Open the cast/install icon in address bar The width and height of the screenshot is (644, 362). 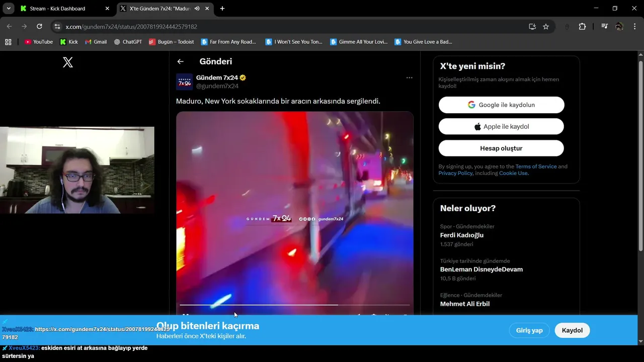tap(532, 27)
